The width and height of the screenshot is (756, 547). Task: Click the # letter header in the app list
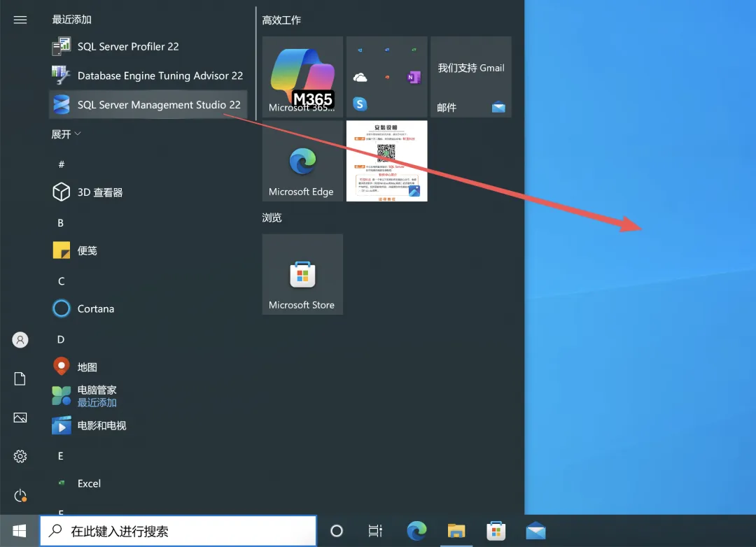[x=61, y=164]
